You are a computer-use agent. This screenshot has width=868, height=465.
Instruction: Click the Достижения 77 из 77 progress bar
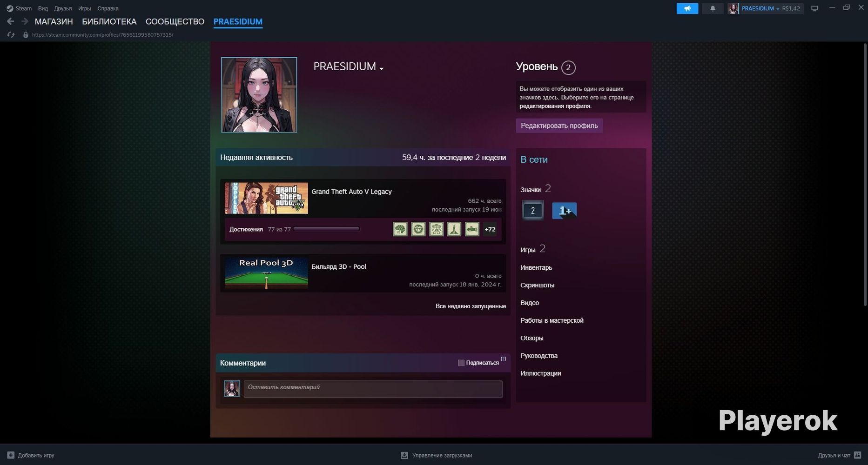point(326,229)
